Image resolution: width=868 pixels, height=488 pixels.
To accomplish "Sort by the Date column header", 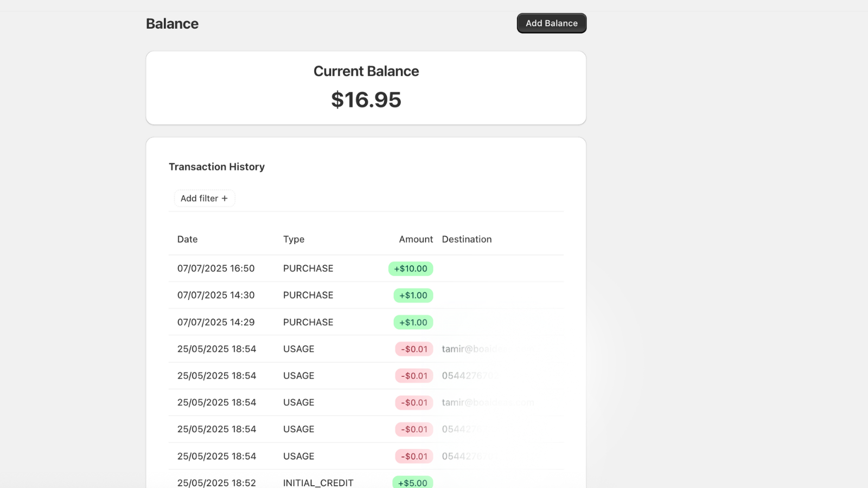I will coord(187,239).
